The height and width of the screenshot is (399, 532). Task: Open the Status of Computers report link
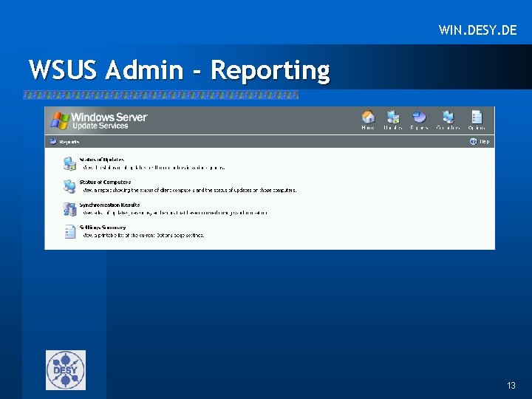point(105,183)
